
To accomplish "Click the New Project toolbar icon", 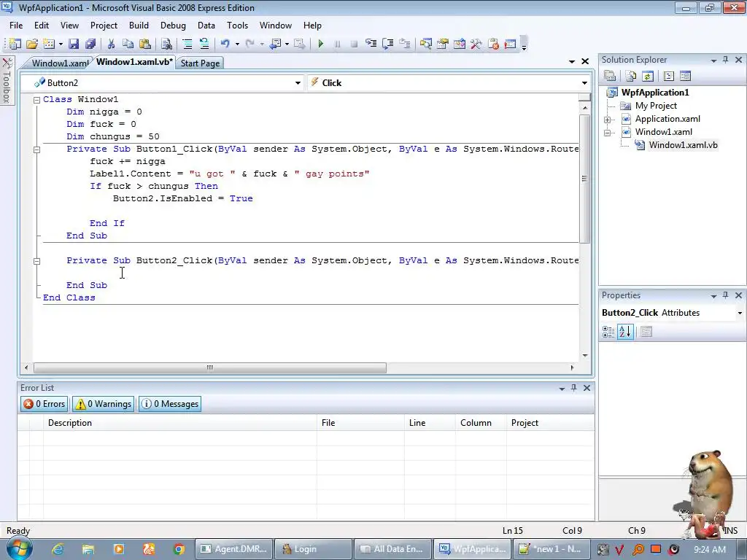I will point(15,44).
